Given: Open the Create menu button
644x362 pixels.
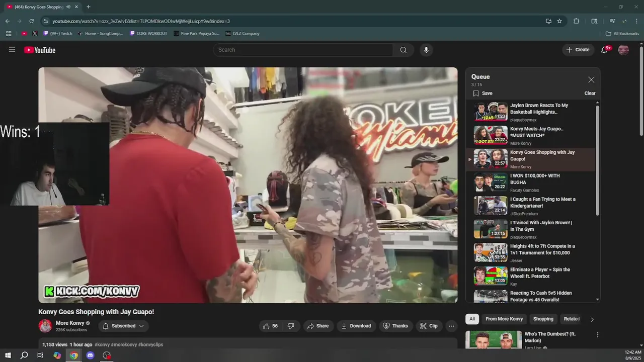Looking at the screenshot, I should point(578,50).
